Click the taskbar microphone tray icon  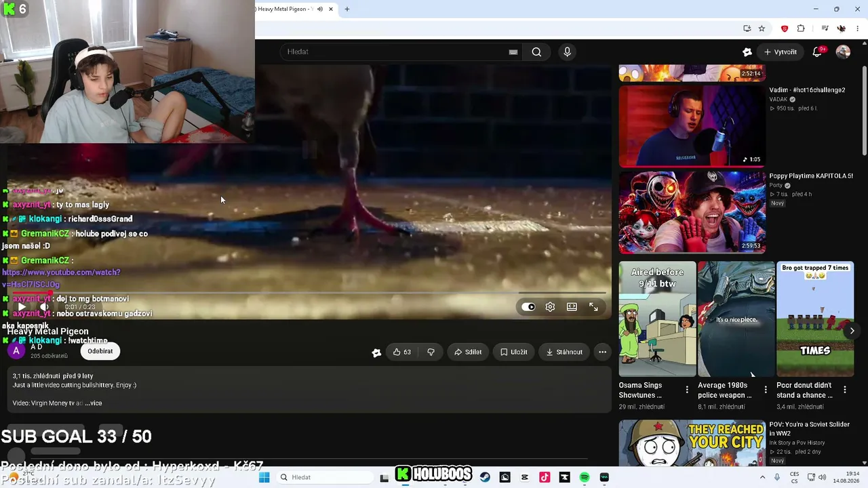pyautogui.click(x=776, y=477)
